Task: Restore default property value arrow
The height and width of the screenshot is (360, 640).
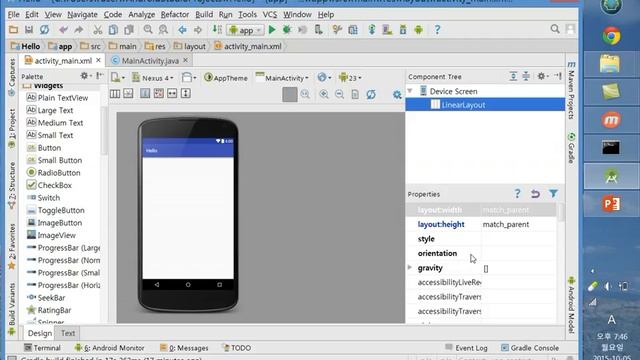Action: 536,194
